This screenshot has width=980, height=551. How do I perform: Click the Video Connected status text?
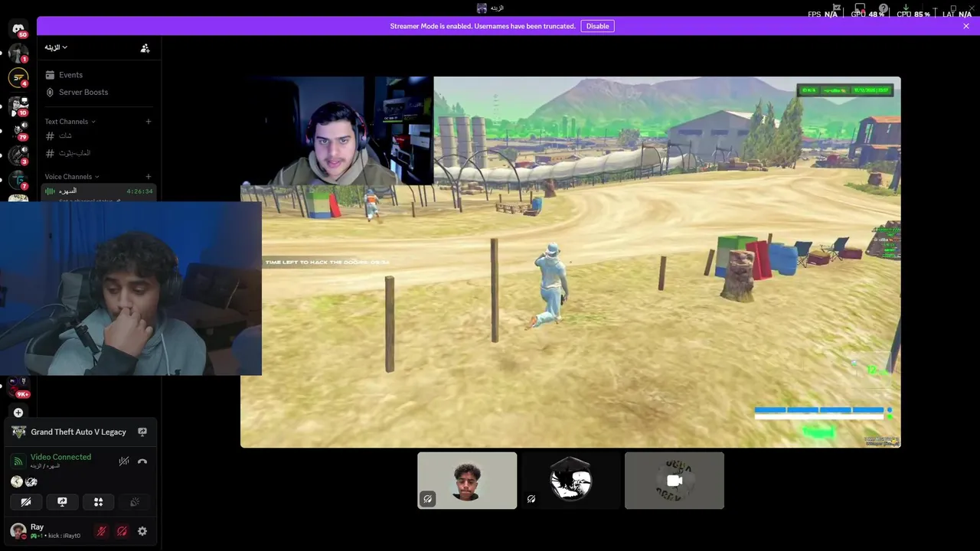coord(60,457)
